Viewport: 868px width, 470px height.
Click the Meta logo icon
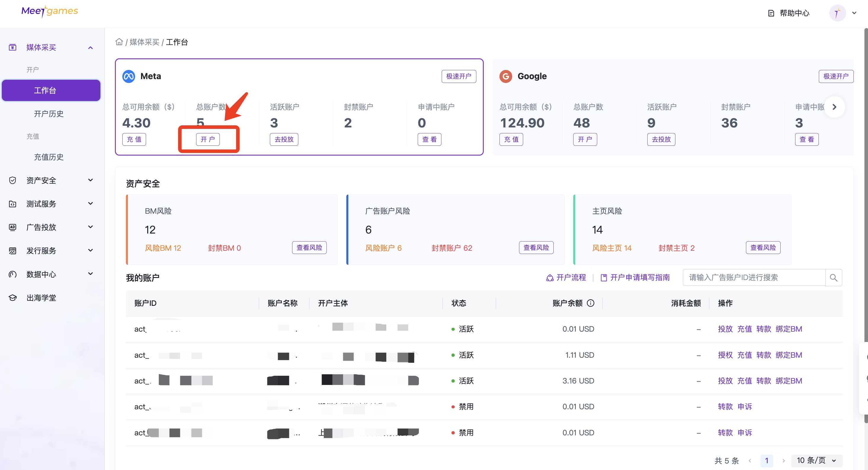[129, 76]
